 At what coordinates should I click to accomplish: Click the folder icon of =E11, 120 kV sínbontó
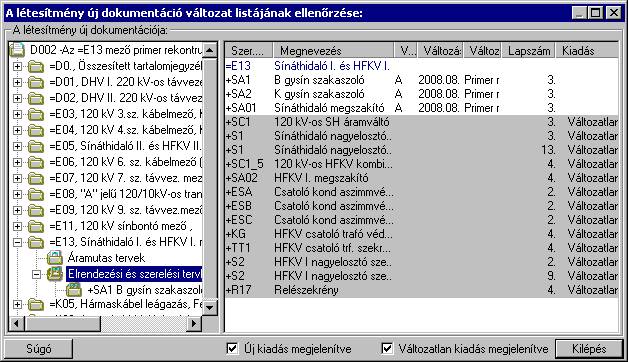click(36, 226)
